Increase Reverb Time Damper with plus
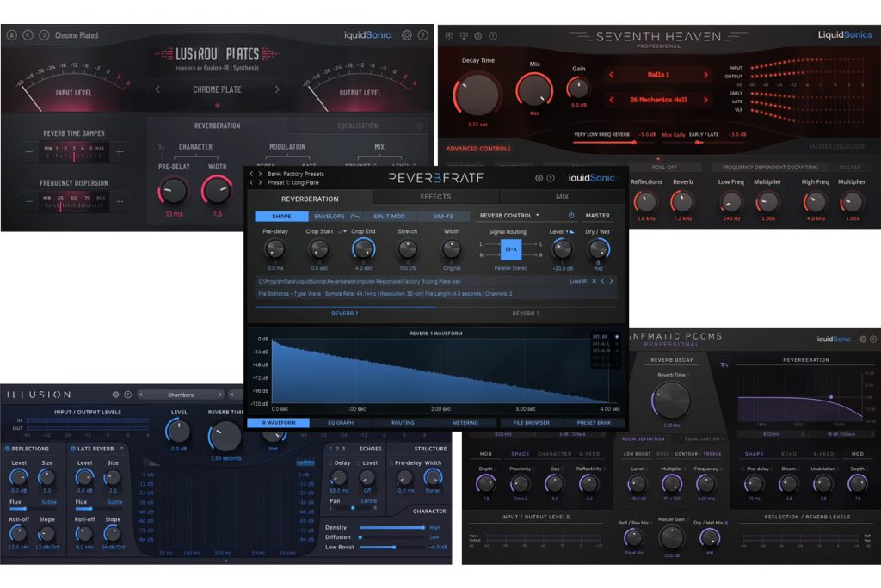Image resolution: width=881 pixels, height=588 pixels. pos(120,151)
